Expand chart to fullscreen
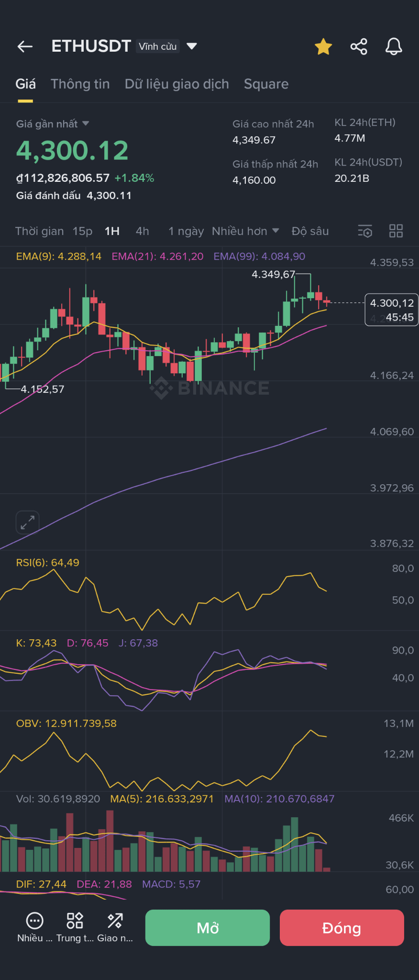The height and width of the screenshot is (980, 419). [x=28, y=522]
